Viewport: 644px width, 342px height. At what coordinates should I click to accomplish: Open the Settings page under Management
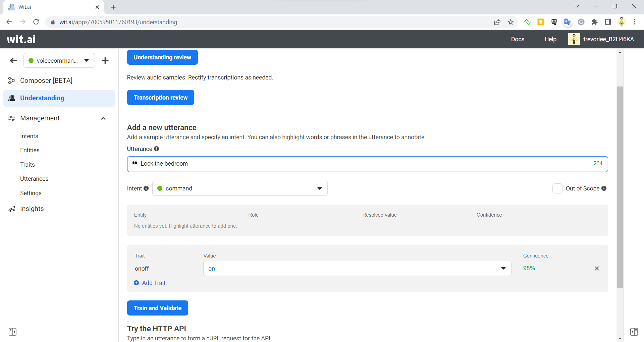tap(31, 193)
